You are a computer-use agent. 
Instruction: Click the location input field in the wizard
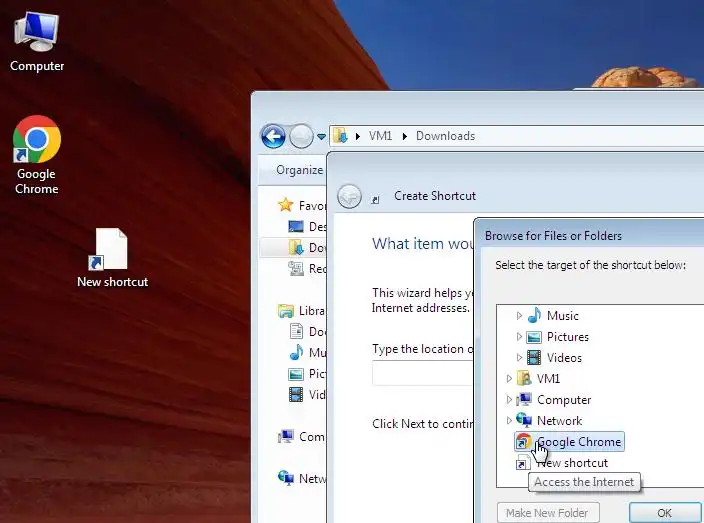pyautogui.click(x=422, y=373)
